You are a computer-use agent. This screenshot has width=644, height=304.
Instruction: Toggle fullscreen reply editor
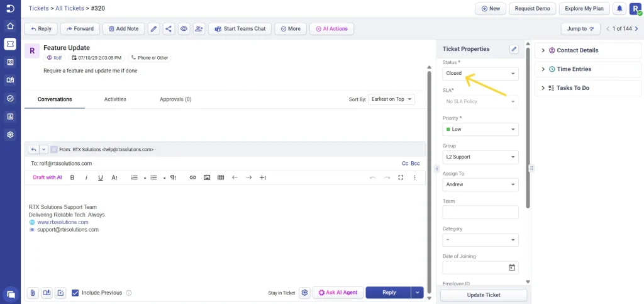[401, 177]
